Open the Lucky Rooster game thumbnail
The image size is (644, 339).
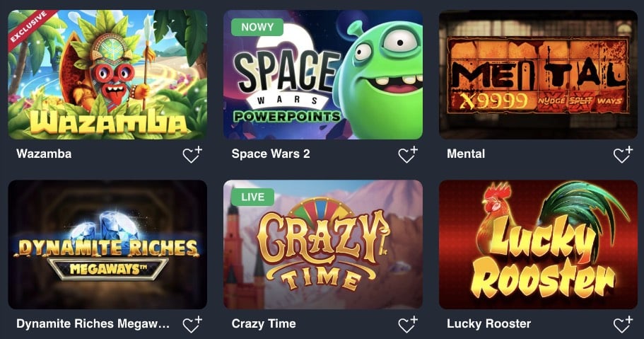(538, 244)
